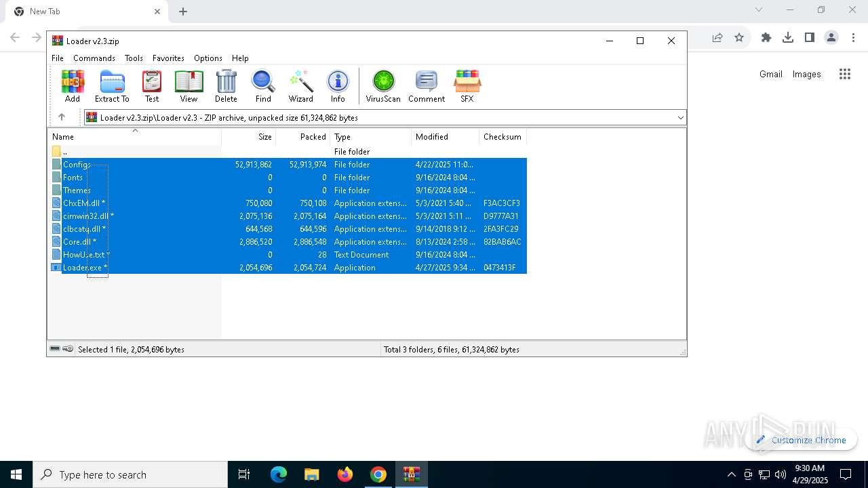Select the Fonts folder row
This screenshot has width=868, height=488.
click(x=288, y=178)
